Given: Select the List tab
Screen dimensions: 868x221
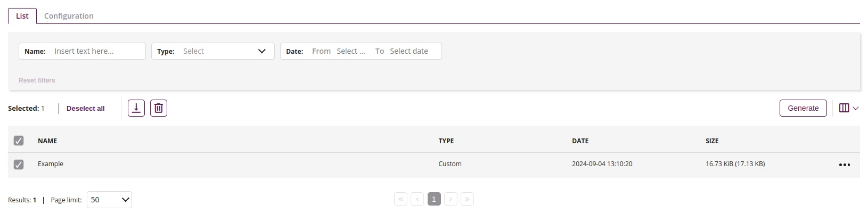Looking at the screenshot, I should (22, 16).
